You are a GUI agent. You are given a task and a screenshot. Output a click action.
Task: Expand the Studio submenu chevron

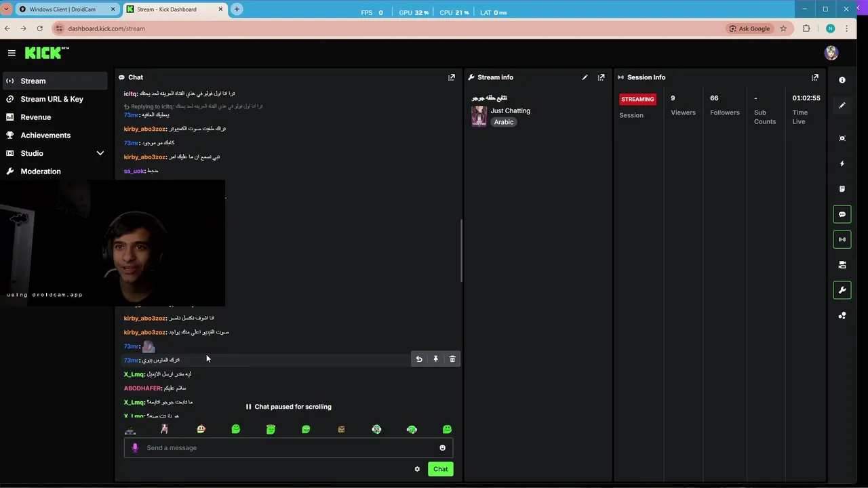click(x=100, y=153)
